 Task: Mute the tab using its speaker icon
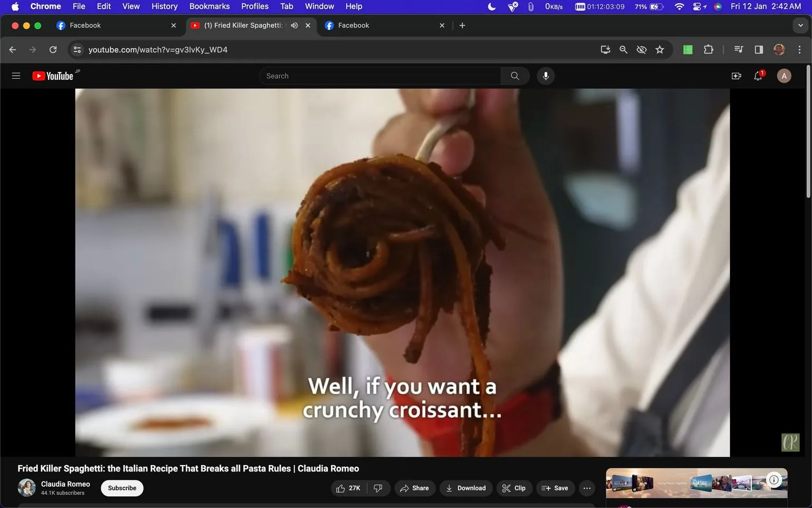294,25
